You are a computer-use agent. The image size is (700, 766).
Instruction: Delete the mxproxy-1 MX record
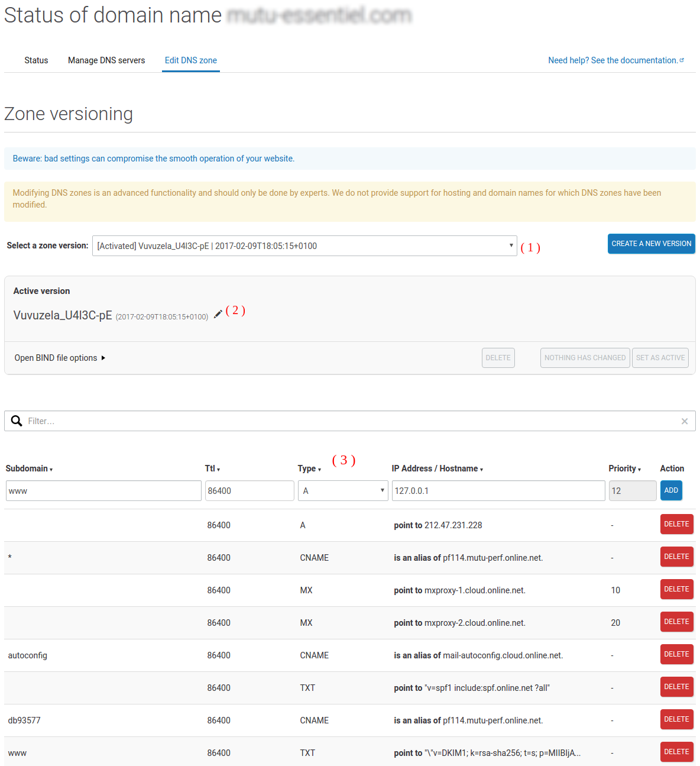tap(676, 589)
